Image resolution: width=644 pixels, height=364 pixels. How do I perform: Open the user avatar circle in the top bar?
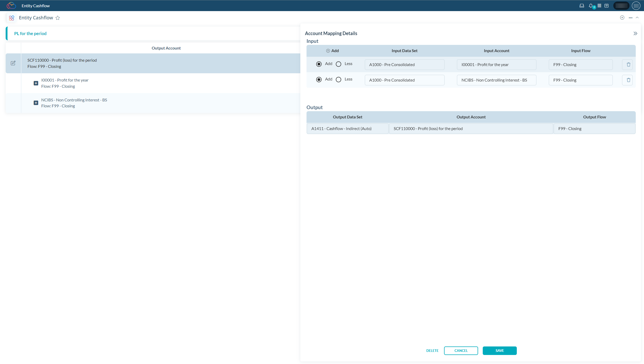pos(636,5)
